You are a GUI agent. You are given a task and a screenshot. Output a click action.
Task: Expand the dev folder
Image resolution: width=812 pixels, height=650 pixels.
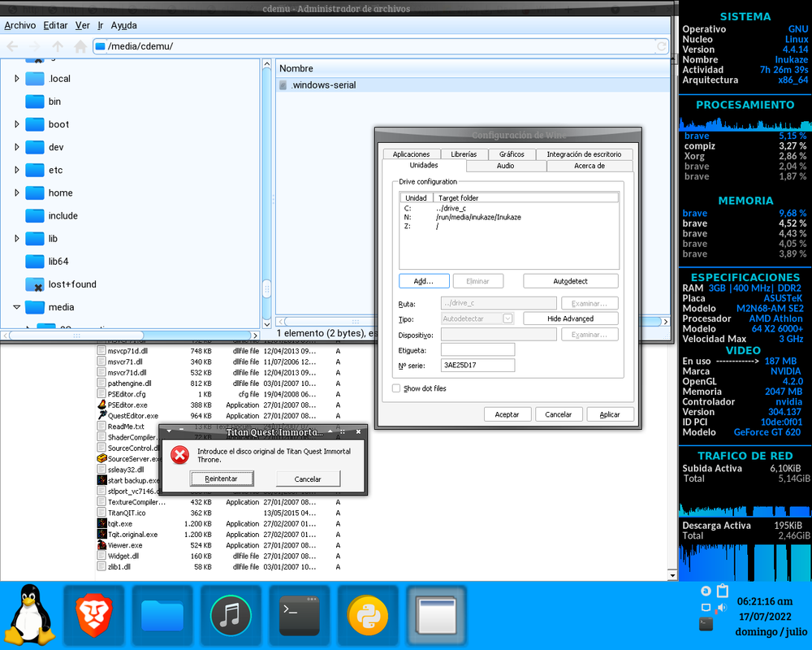click(16, 147)
